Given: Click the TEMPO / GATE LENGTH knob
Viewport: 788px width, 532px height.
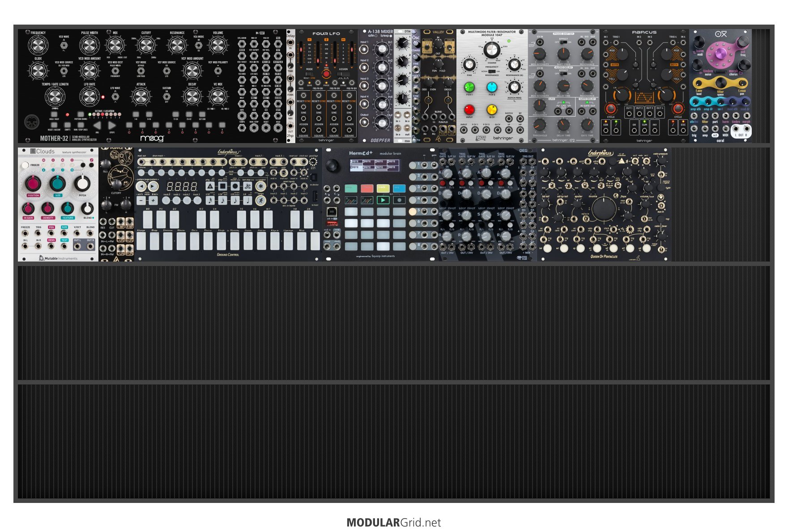Looking at the screenshot, I should [x=55, y=97].
